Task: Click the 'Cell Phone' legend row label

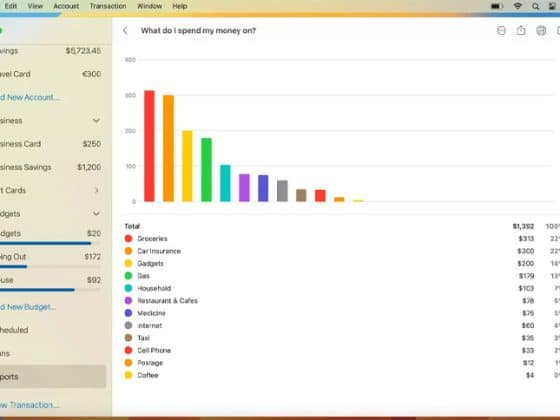Action: (154, 350)
